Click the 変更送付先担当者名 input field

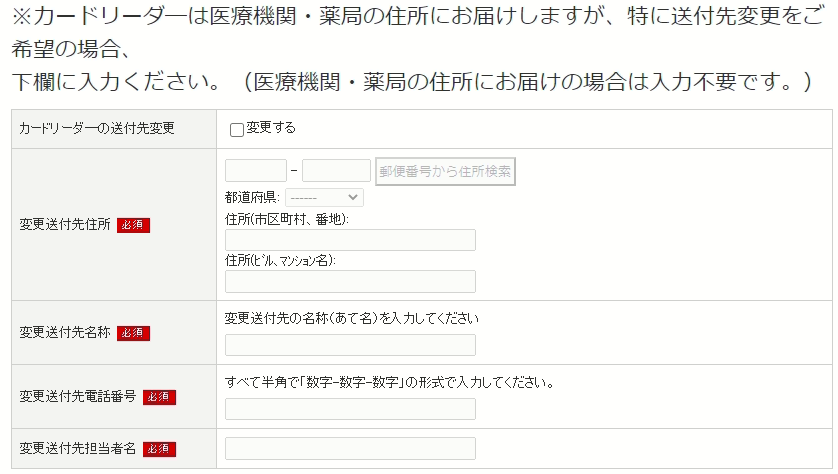pyautogui.click(x=350, y=448)
